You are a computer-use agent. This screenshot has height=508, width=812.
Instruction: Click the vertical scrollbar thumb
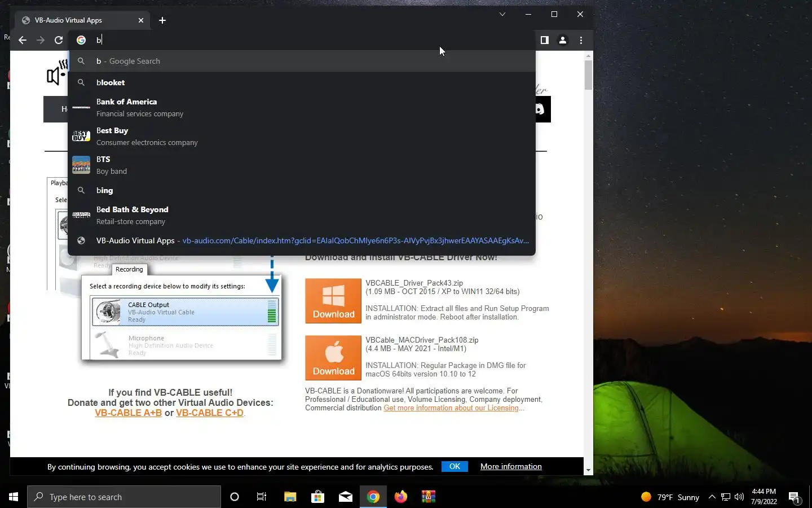588,75
